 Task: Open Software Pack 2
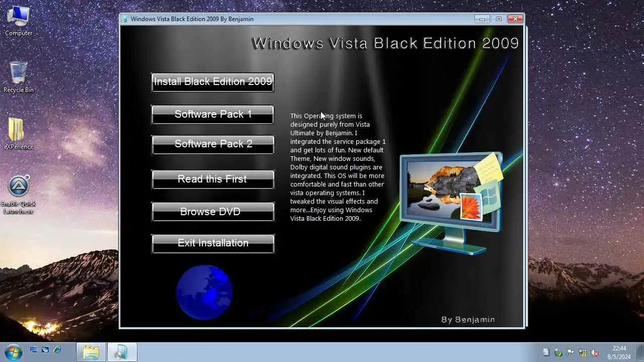click(213, 144)
